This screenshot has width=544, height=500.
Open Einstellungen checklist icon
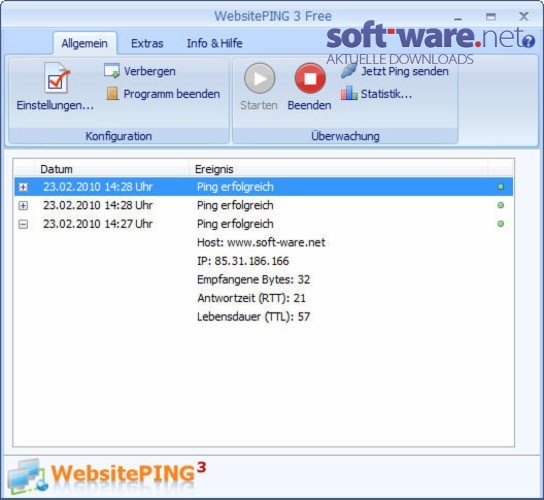(56, 78)
